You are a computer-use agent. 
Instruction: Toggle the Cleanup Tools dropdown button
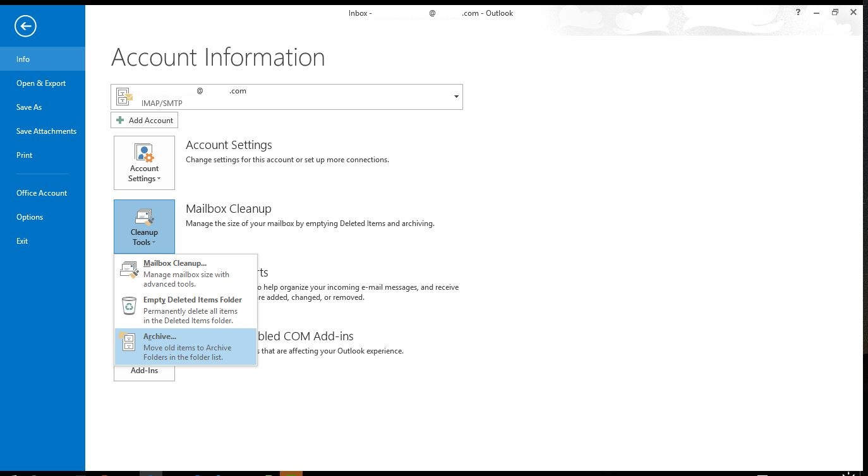coord(144,227)
